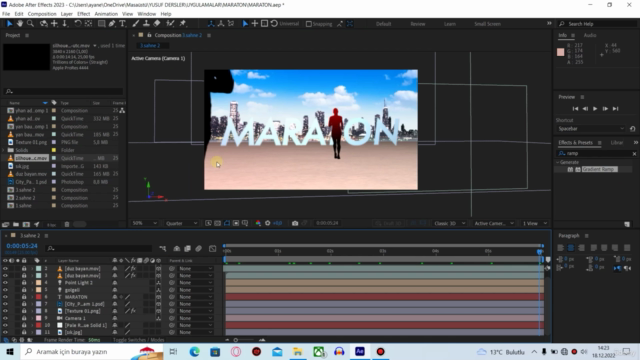
Task: Hide the Camera 1 layer
Action: (x=5, y=318)
